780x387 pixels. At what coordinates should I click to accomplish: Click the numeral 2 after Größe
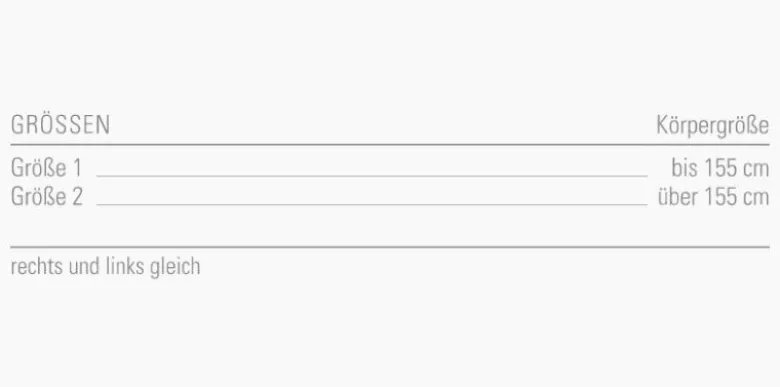77,196
